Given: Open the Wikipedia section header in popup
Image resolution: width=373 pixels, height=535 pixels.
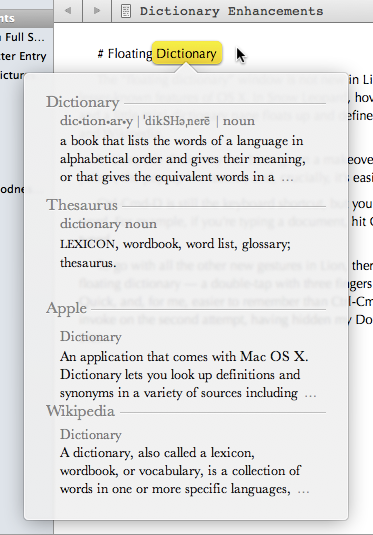Looking at the screenshot, I should tap(81, 411).
